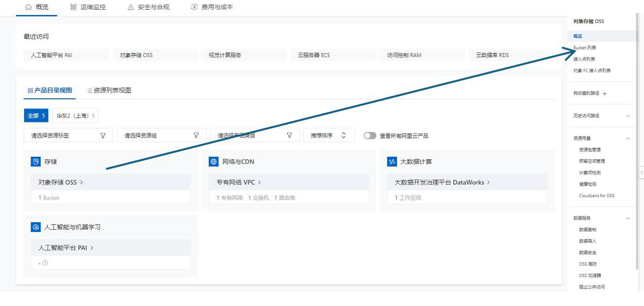The width and height of the screenshot is (644, 306).
Task: Switch to the 运维监控 tab
Action: tap(88, 7)
